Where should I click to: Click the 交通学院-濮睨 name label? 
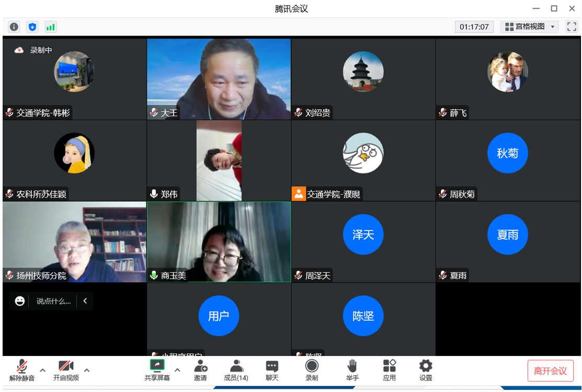tap(333, 194)
